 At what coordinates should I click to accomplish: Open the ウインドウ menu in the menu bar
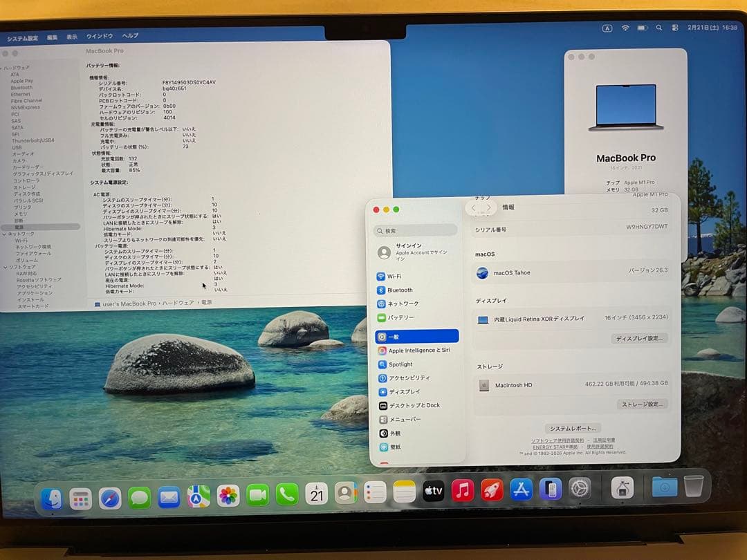click(x=100, y=36)
